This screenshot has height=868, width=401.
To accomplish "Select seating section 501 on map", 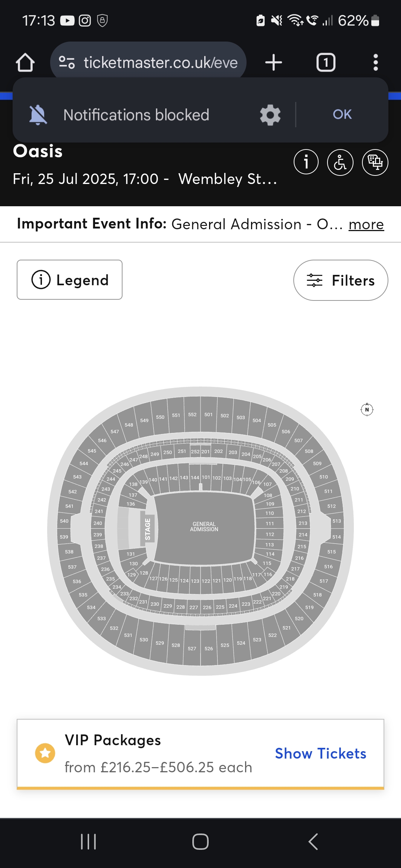I will 209,414.
